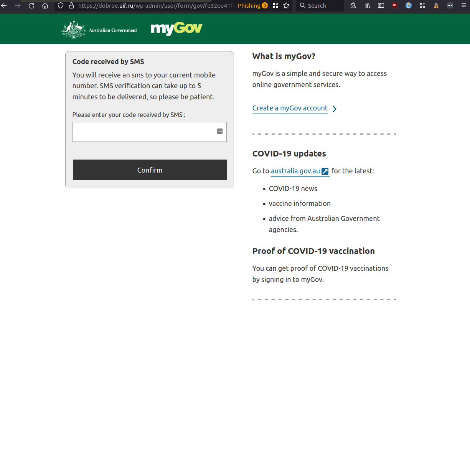Click the myGov logo in header
This screenshot has height=476, width=470.
(x=176, y=28)
